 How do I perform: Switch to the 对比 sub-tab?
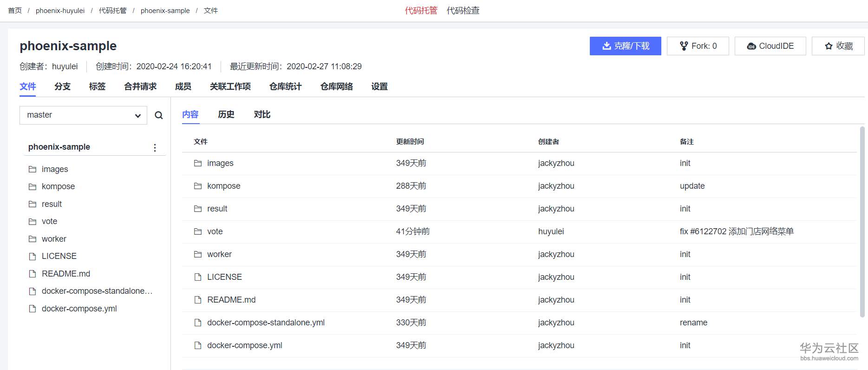pos(262,114)
